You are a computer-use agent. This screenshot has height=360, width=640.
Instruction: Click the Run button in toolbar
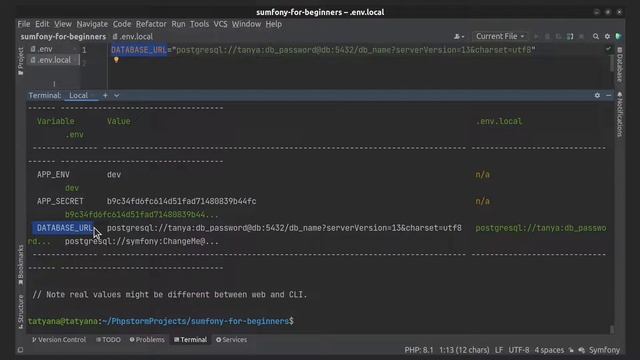536,36
